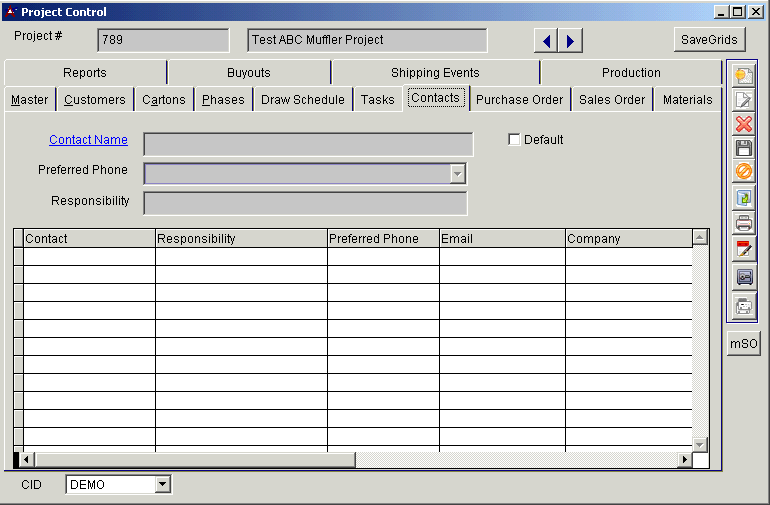Toggle the Default checkbox

point(514,140)
